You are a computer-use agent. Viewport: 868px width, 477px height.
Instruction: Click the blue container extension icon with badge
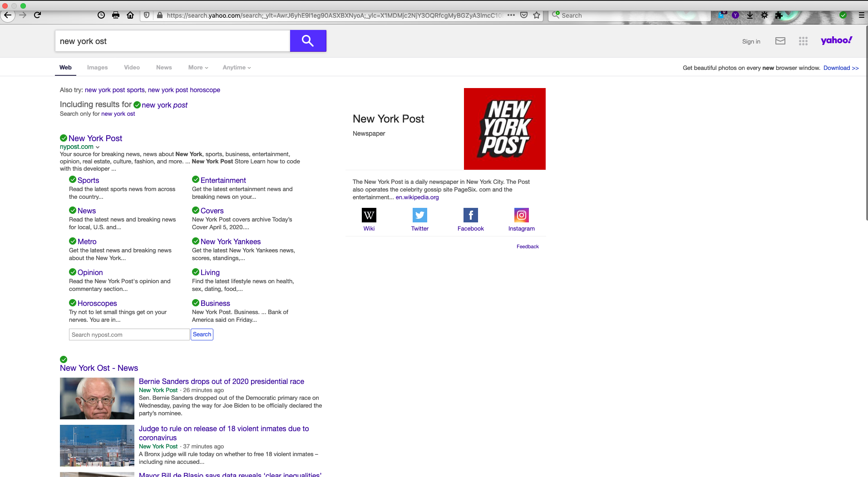click(x=721, y=15)
